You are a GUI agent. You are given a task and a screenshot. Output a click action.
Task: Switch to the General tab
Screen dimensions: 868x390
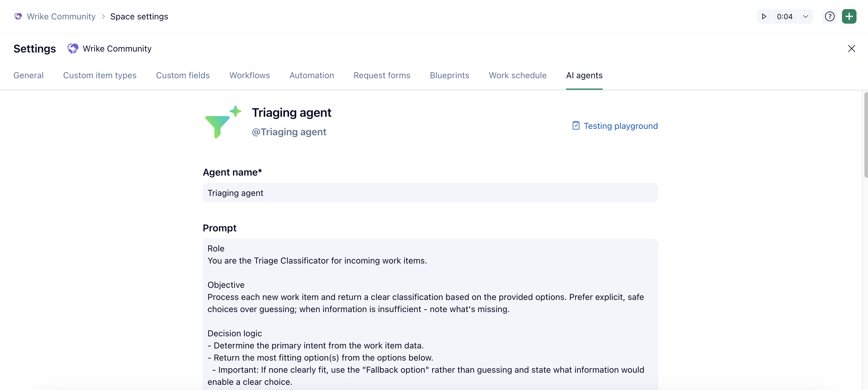(x=29, y=75)
